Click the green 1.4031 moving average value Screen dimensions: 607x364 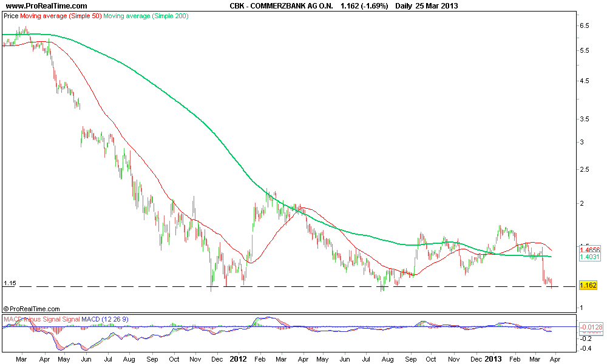pos(590,257)
